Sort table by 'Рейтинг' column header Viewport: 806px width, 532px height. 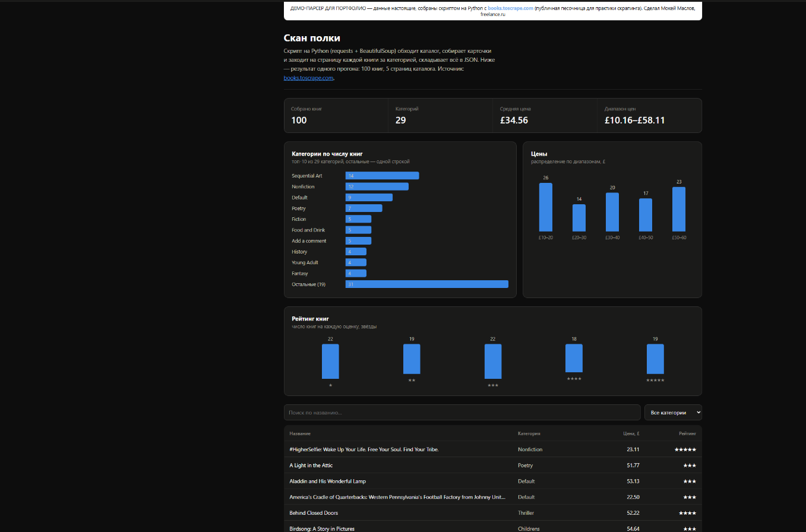687,433
